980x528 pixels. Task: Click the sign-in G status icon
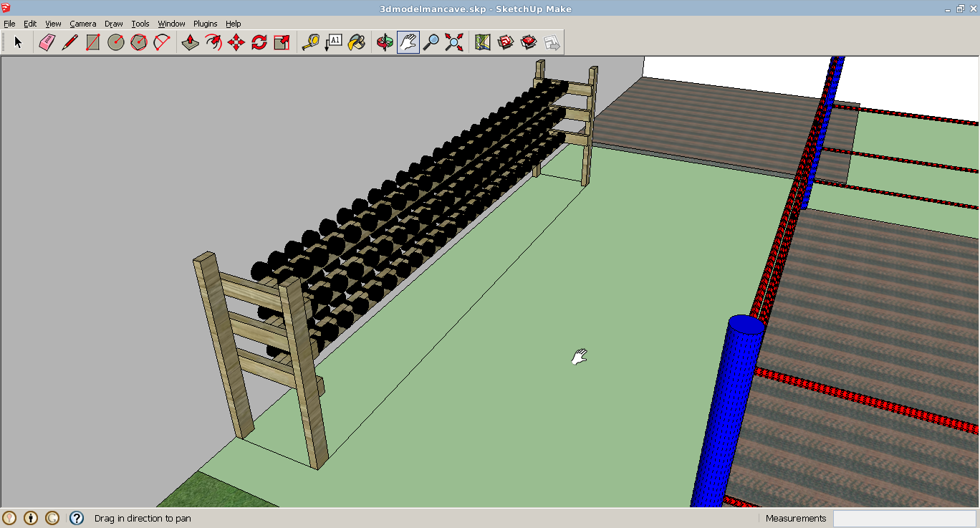(52, 518)
